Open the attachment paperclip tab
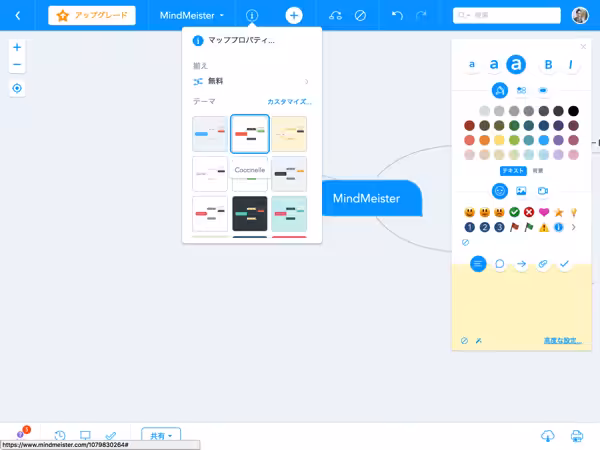600x450 pixels. pos(543,264)
